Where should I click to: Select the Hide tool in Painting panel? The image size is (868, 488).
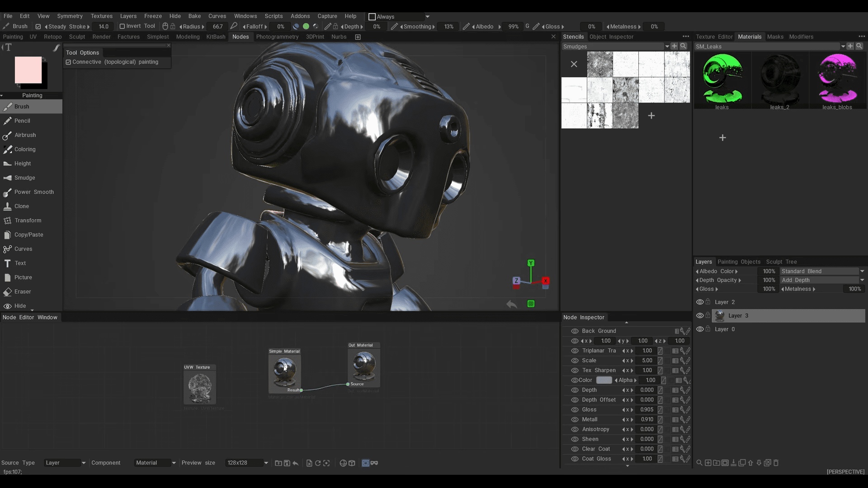pyautogui.click(x=31, y=306)
